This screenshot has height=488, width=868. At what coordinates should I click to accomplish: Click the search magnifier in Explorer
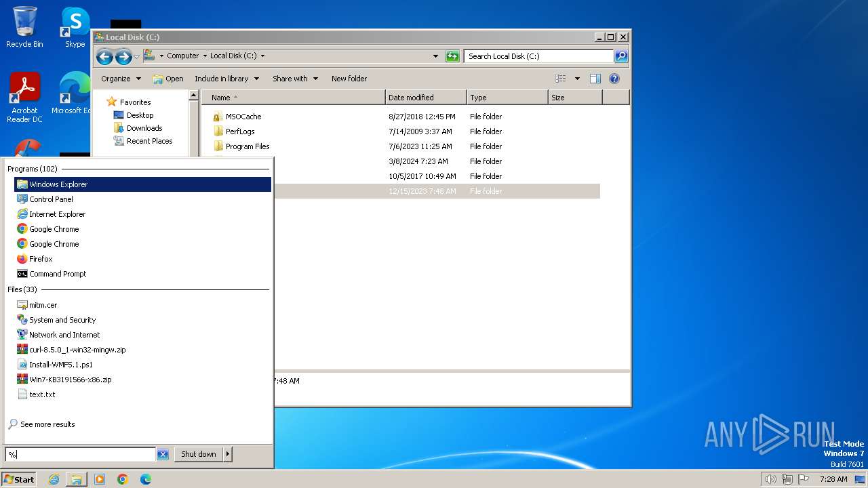(x=621, y=56)
